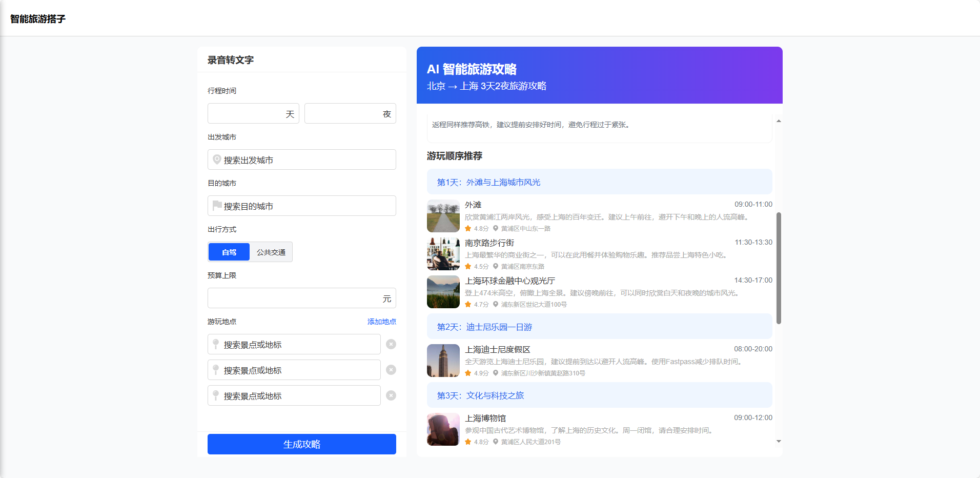Click the scroll down arrow in itinerary panel
This screenshot has height=478, width=980.
779,441
